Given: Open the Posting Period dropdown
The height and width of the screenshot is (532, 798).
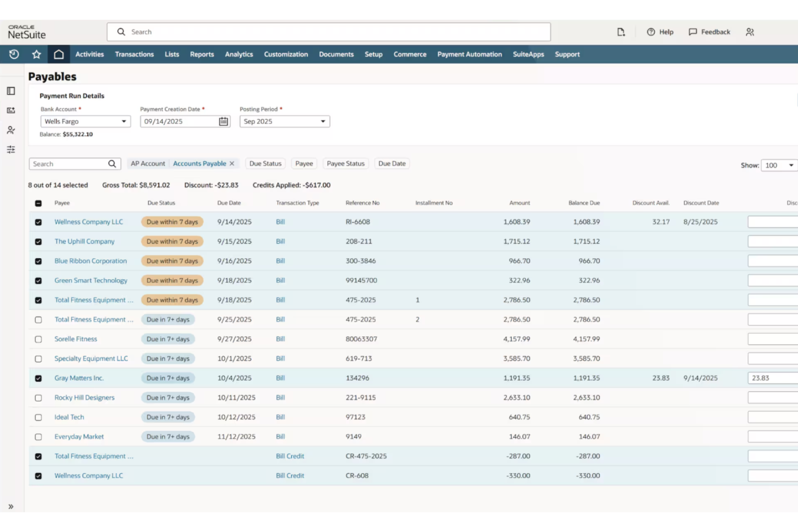Looking at the screenshot, I should coord(322,121).
